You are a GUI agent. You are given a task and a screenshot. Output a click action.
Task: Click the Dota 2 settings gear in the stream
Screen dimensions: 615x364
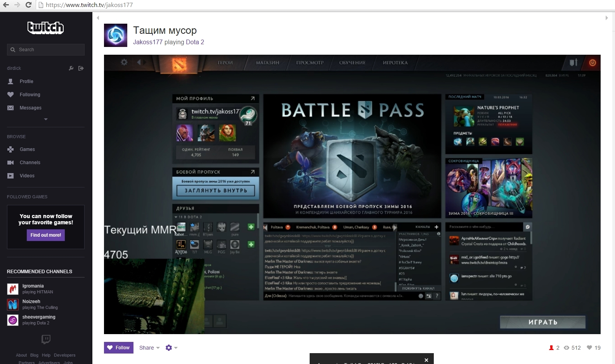[124, 62]
